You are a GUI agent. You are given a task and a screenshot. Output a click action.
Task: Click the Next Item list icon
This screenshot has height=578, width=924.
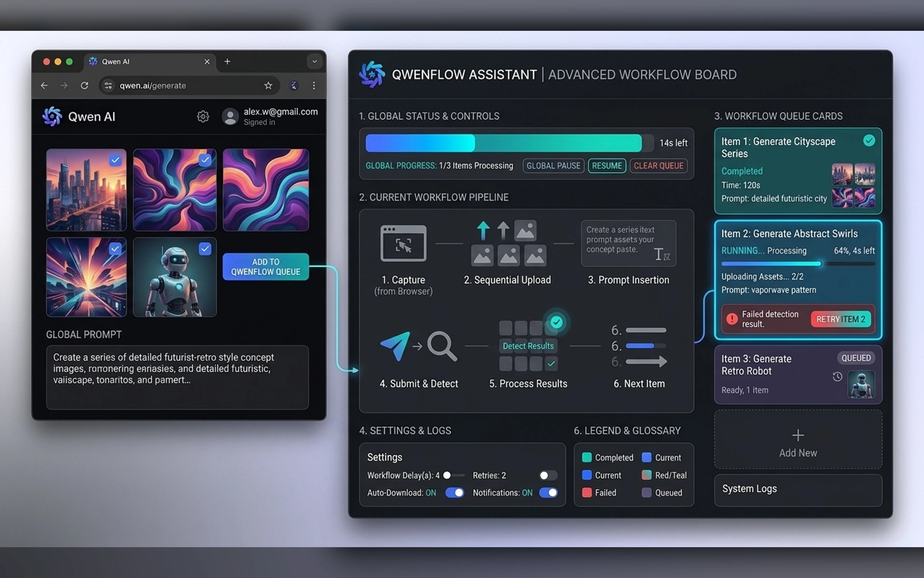[639, 346]
